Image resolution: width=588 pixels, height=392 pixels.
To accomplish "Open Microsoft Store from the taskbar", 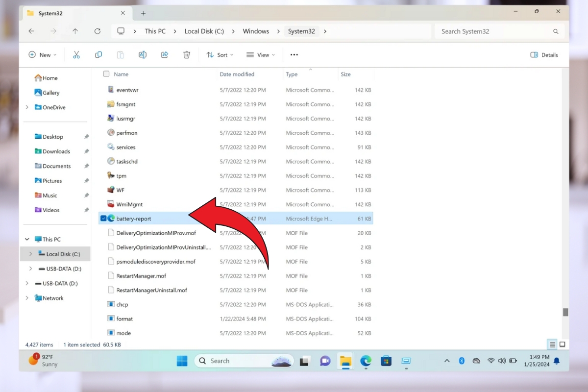I will click(386, 361).
